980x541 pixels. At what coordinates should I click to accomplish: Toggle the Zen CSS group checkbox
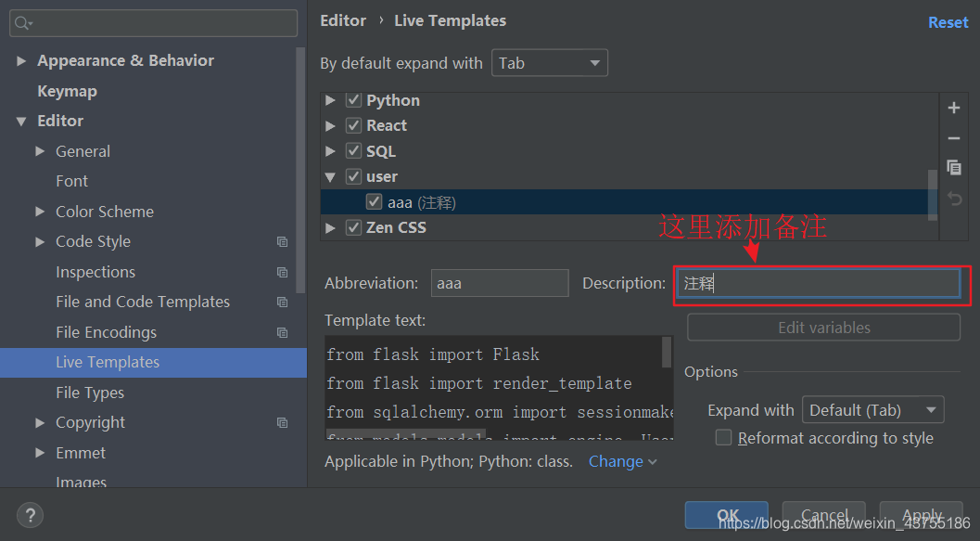point(354,227)
